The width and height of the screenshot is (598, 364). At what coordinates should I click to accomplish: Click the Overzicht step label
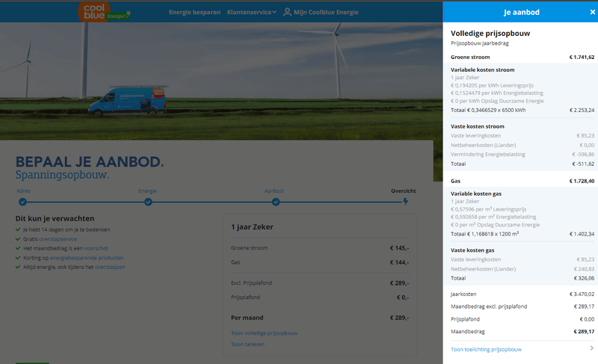pos(403,191)
